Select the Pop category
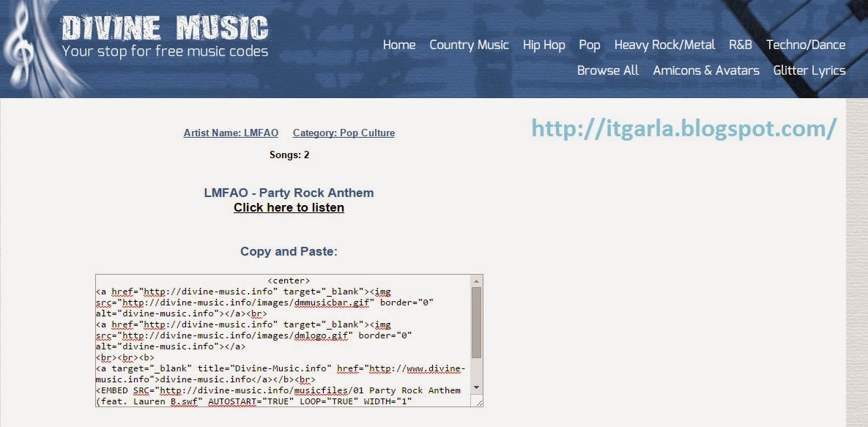Image resolution: width=868 pixels, height=427 pixels. coord(590,45)
